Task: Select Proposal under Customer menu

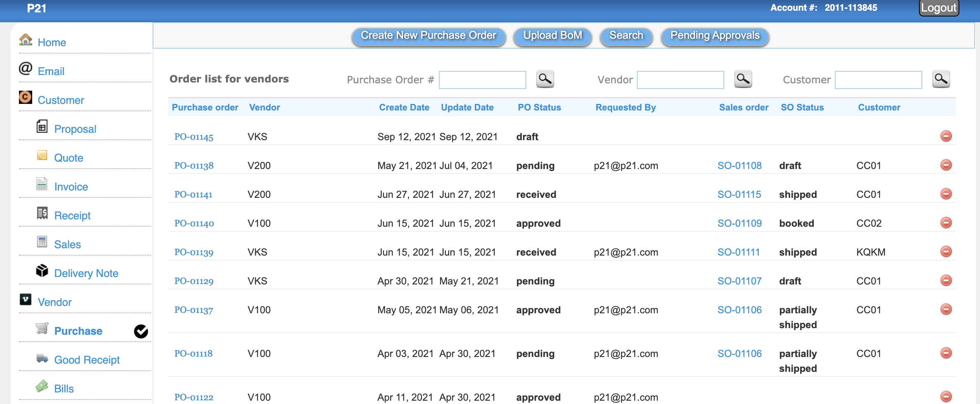Action: pos(75,129)
